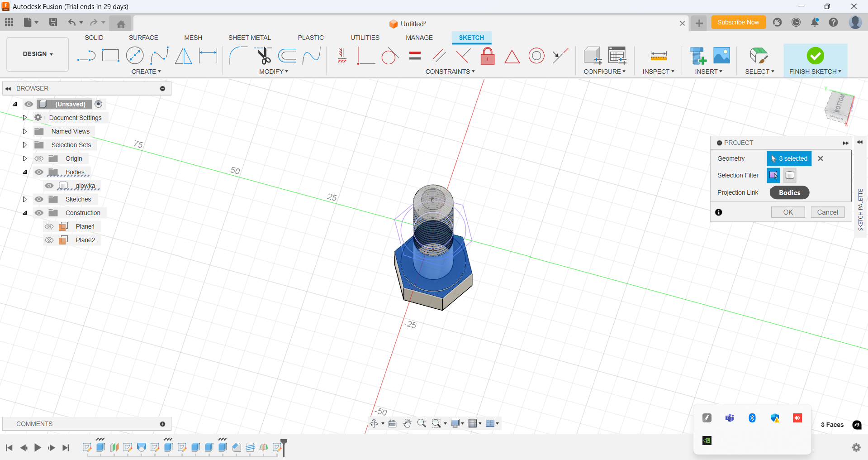
Task: Activate the Unsaved component radio button
Action: tap(99, 104)
